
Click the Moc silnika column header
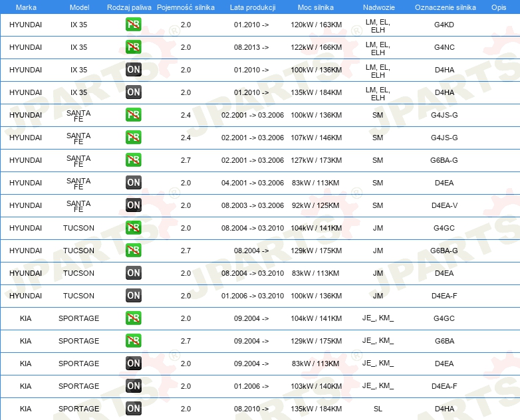pyautogui.click(x=315, y=7)
